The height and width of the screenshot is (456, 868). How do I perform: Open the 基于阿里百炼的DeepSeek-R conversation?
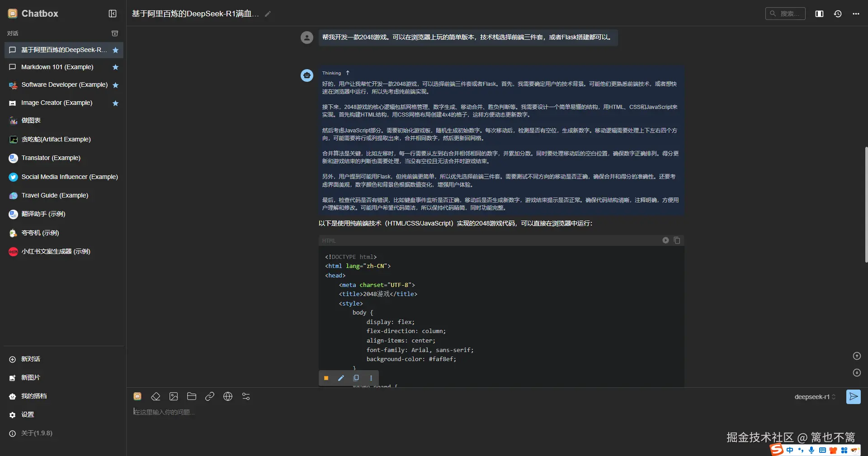pyautogui.click(x=64, y=50)
